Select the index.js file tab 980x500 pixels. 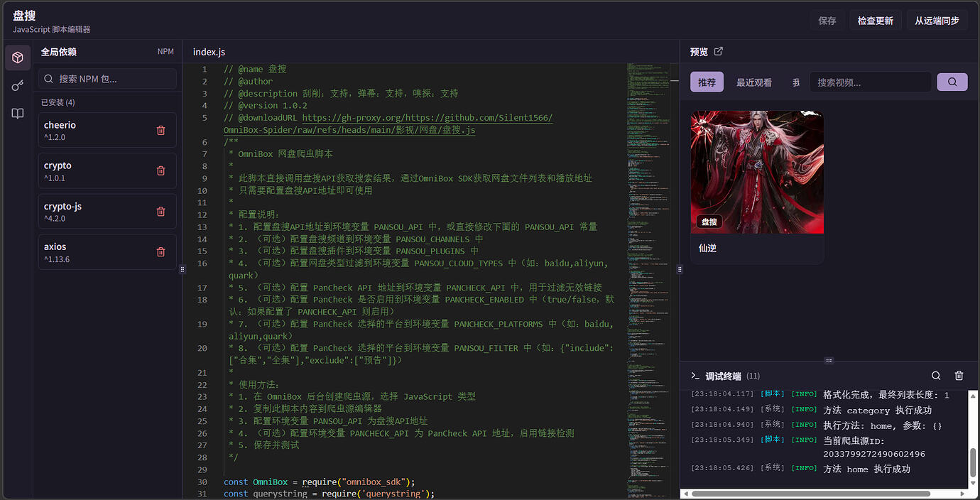pos(209,52)
